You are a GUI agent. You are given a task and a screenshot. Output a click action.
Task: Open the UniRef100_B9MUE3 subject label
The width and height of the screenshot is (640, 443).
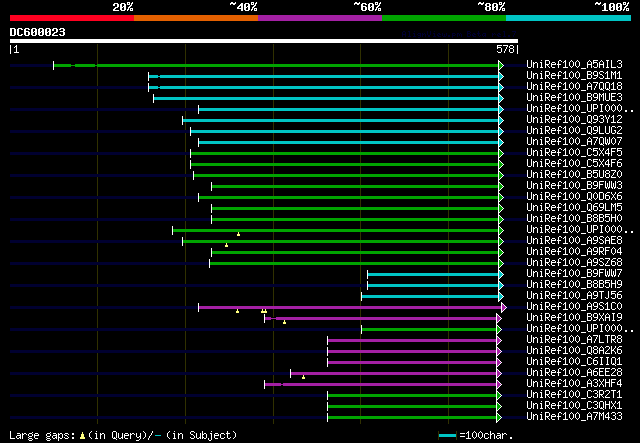pos(574,98)
